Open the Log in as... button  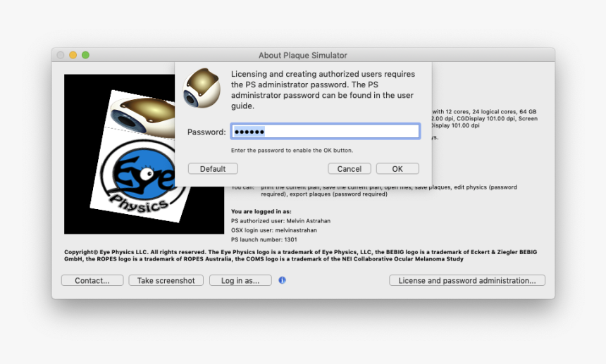click(x=240, y=280)
